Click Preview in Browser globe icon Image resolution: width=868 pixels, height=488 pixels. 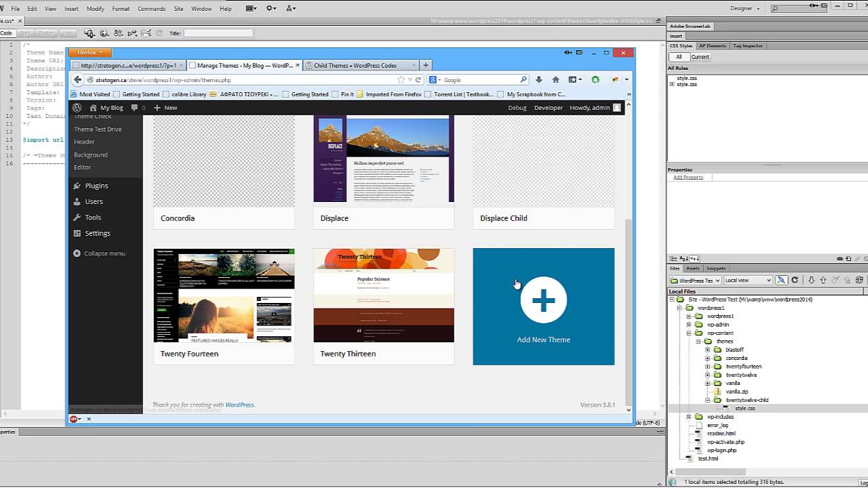point(104,33)
